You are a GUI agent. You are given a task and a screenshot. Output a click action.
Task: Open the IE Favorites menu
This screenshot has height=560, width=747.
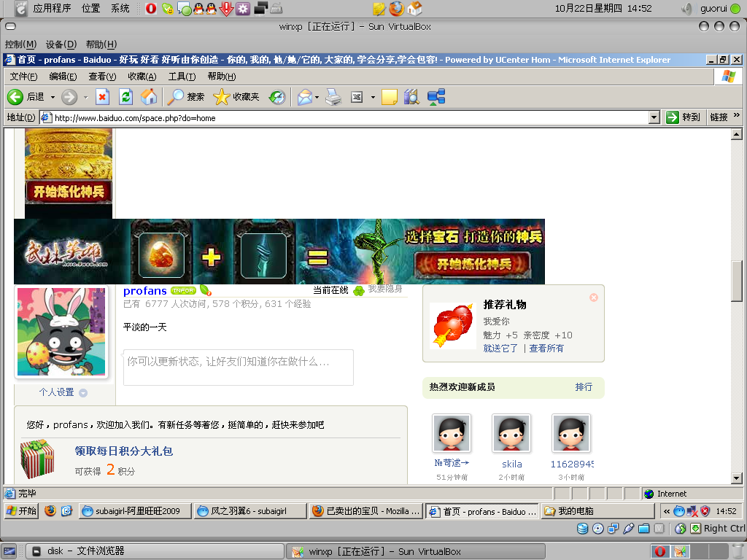(142, 77)
